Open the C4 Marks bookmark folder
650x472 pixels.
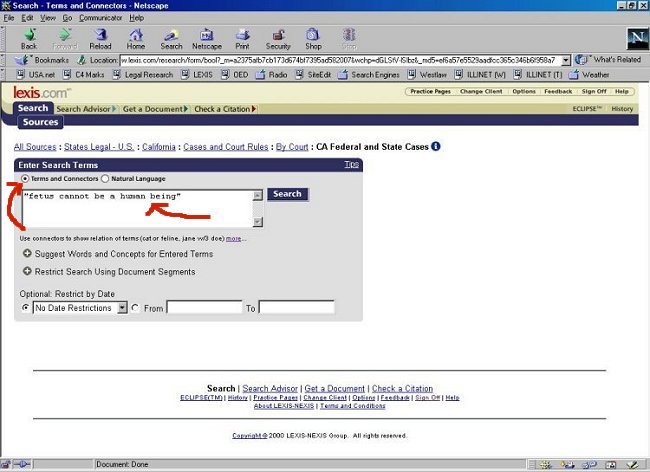pos(84,75)
